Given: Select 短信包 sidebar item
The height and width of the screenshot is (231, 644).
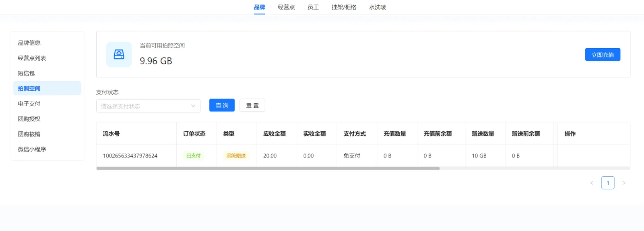Looking at the screenshot, I should point(47,73).
